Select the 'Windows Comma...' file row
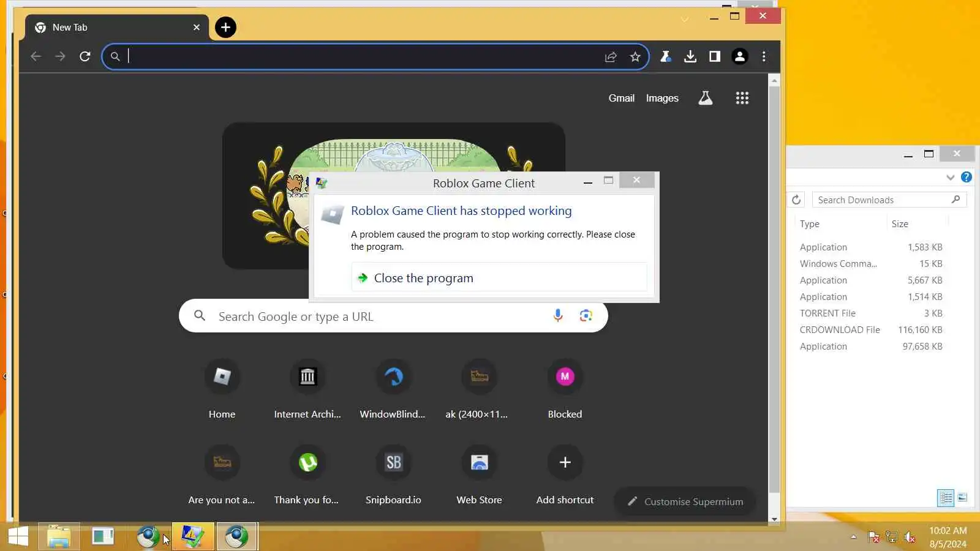 coord(872,264)
